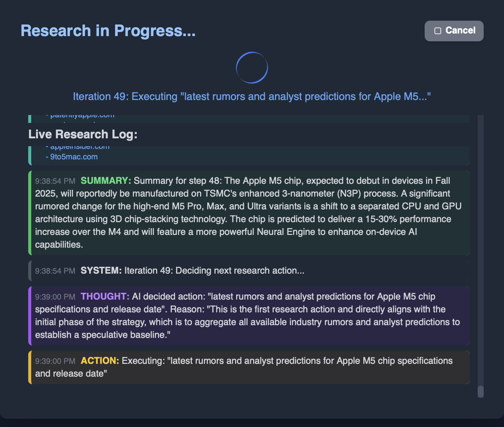Image resolution: width=504 pixels, height=427 pixels.
Task: Click the 9:39:00 PM ACTION timestamp
Action: [55, 361]
